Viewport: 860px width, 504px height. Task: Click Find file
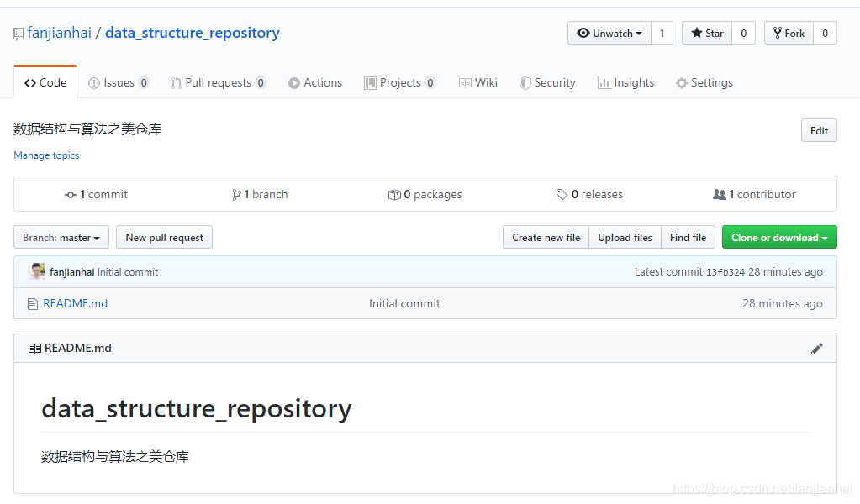[x=689, y=237]
